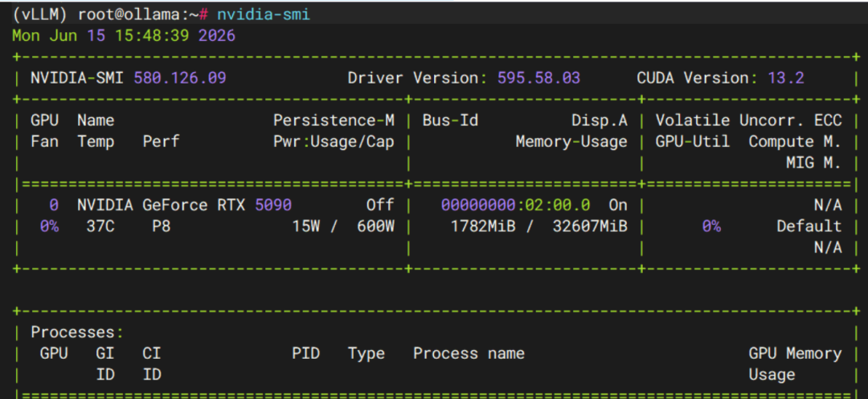Viewport: 868px width, 399px height.
Task: Click the GPU Memory column header
Action: (795, 354)
